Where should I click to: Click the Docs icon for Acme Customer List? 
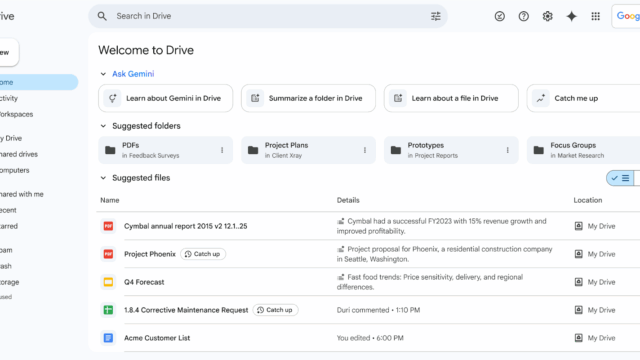click(x=108, y=338)
